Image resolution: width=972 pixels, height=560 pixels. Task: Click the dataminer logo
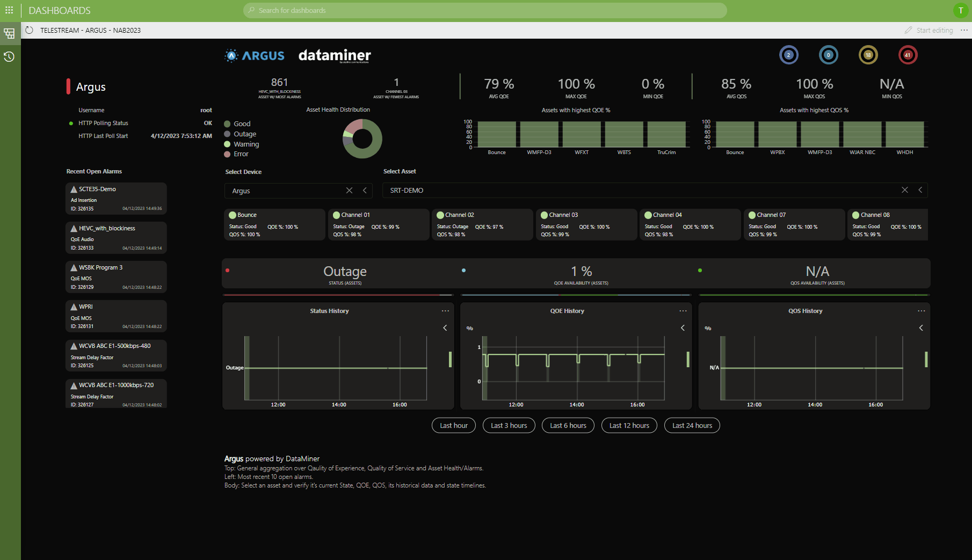click(335, 55)
